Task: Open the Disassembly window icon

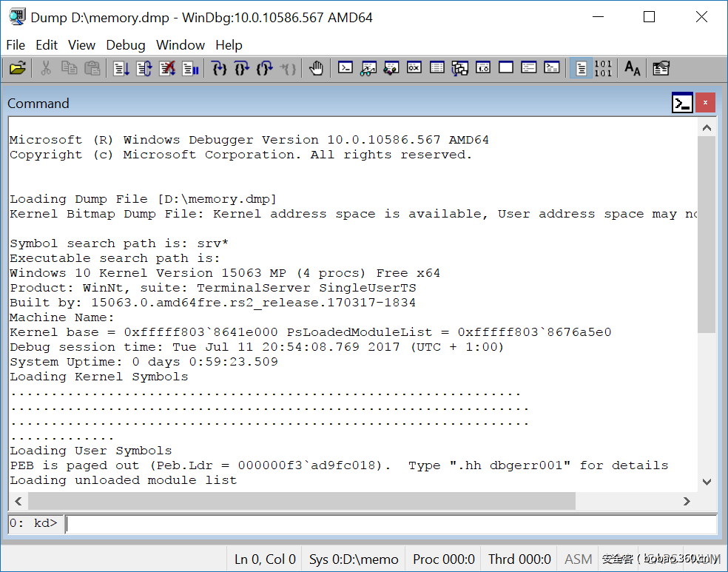Action: coord(483,68)
